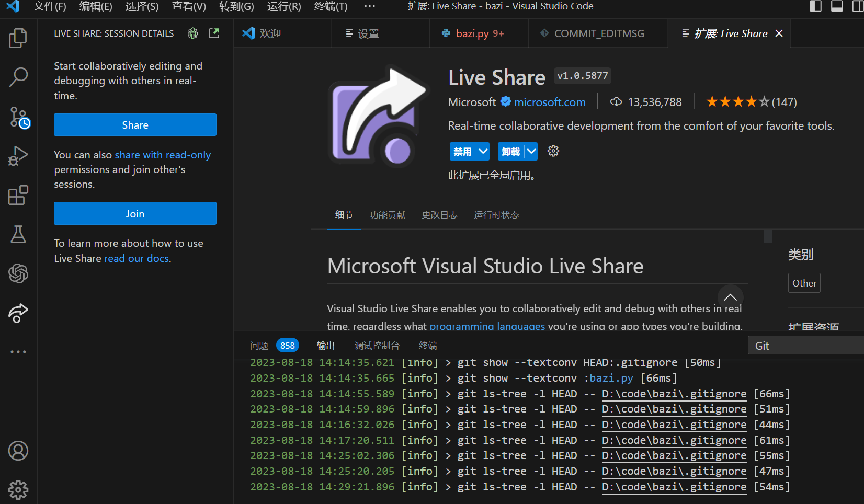Switch to the 欢迎 editor tab
This screenshot has height=504, width=864.
click(x=282, y=33)
